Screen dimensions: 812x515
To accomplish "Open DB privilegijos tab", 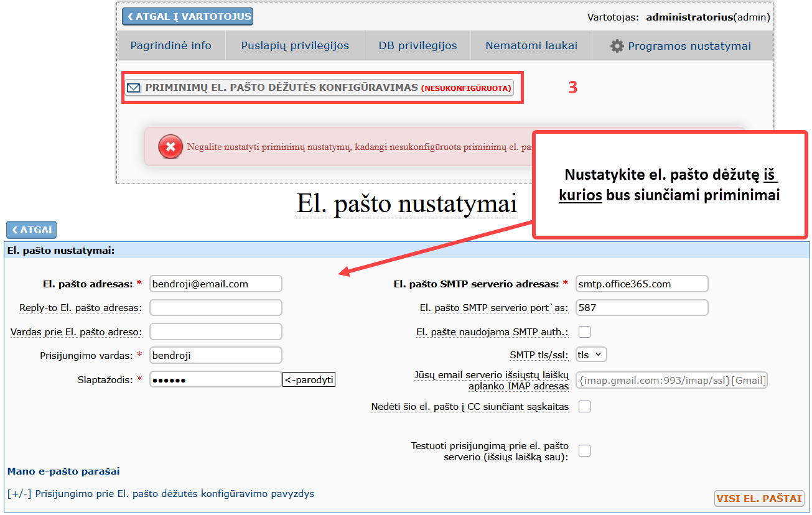I will tap(418, 46).
